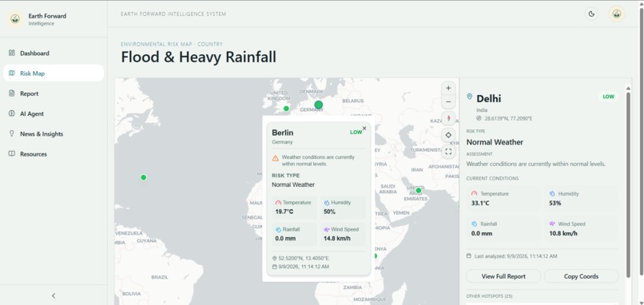644x305 pixels.
Task: Click the Resources book icon
Action: 11,153
